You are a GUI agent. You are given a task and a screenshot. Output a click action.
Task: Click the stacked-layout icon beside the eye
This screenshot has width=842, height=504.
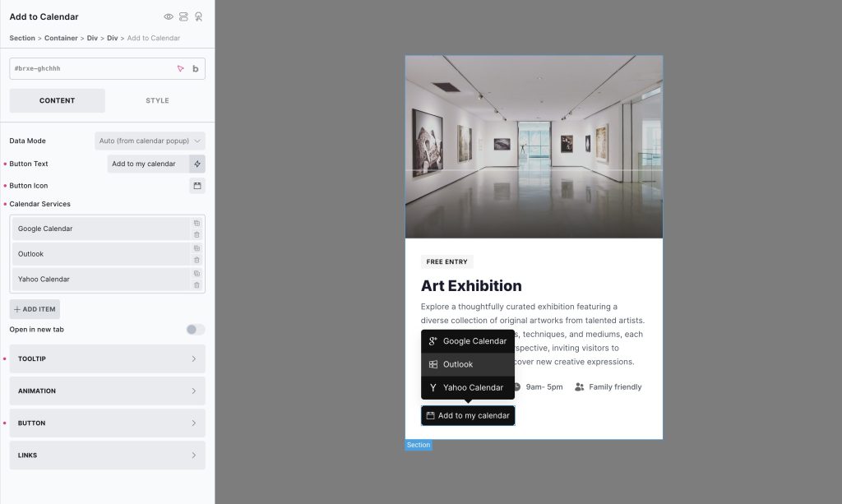(183, 16)
